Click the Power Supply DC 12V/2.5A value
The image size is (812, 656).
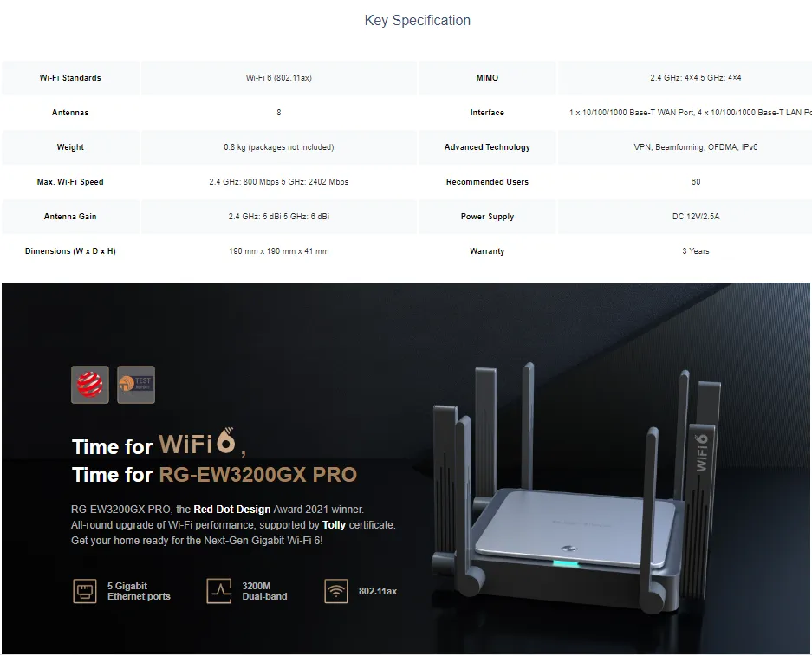coord(696,217)
